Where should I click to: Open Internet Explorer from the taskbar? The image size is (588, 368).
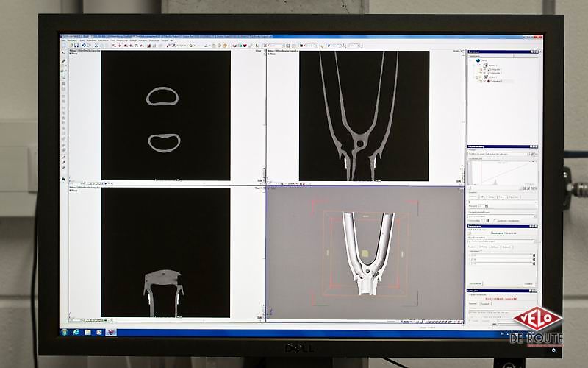(x=76, y=333)
